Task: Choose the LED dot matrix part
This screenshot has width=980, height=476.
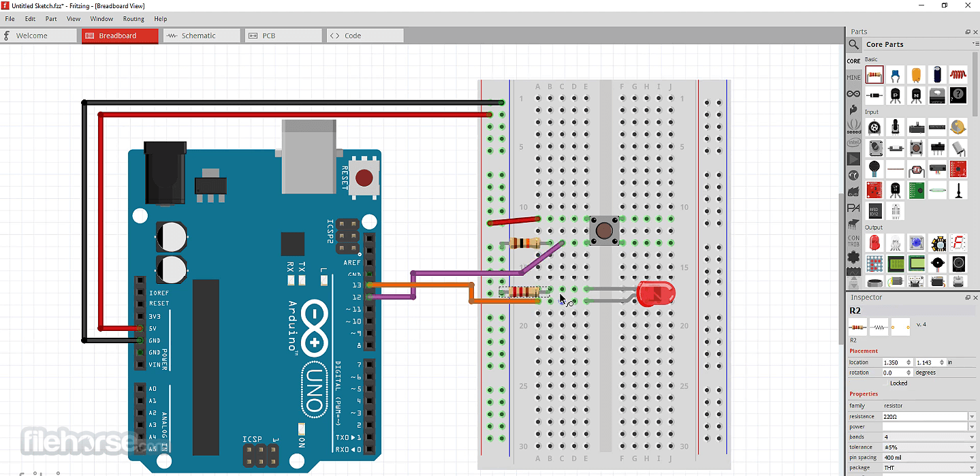Action: pyautogui.click(x=874, y=263)
